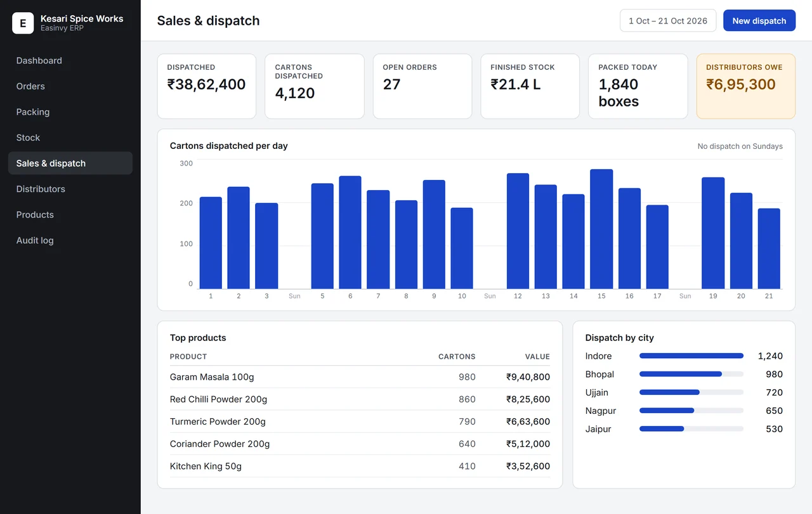Click the Indore dispatch progress bar
The image size is (812, 514).
tap(691, 356)
